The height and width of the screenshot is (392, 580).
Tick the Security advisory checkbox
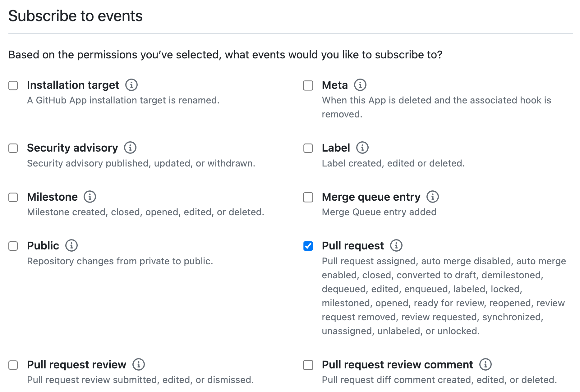click(13, 148)
